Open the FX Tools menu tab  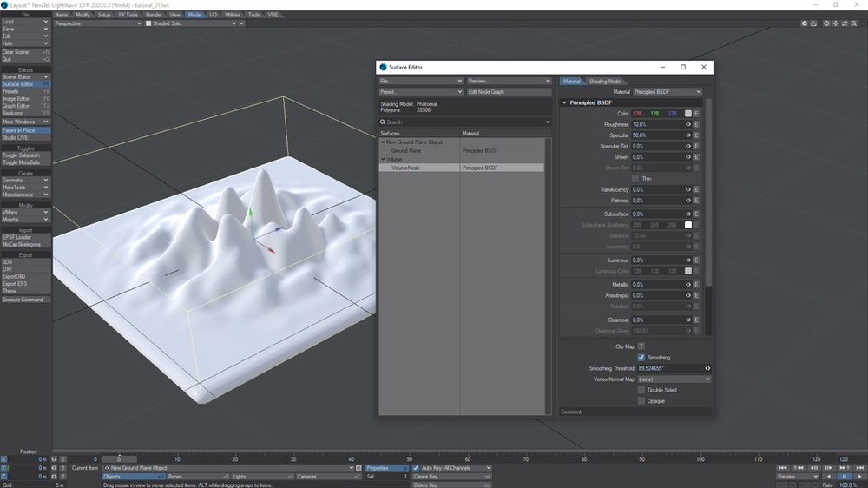pyautogui.click(x=128, y=15)
